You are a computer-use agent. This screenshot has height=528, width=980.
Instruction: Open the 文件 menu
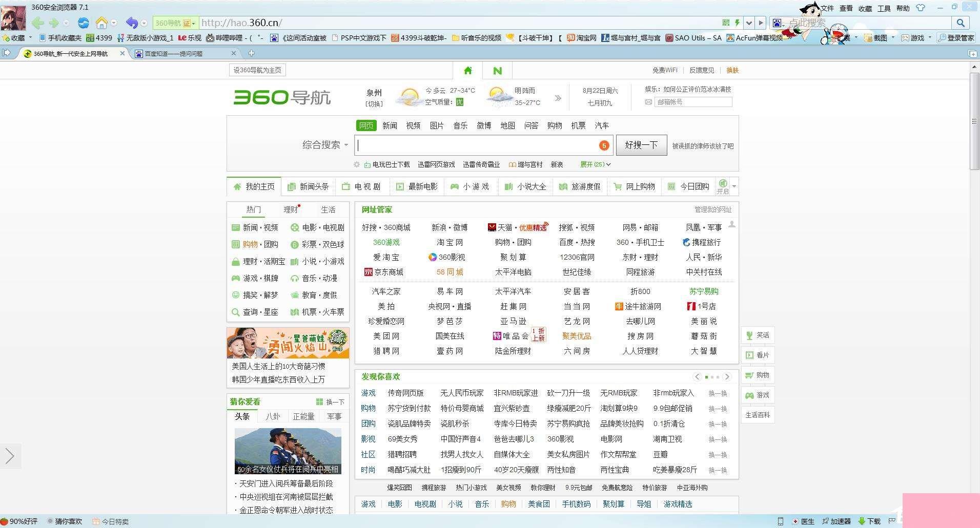(827, 8)
